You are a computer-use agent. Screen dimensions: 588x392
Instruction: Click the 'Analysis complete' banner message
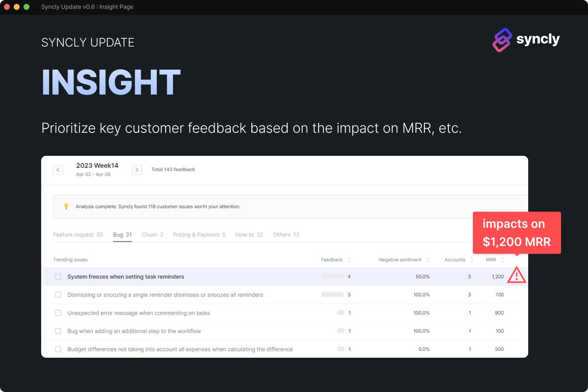(158, 206)
